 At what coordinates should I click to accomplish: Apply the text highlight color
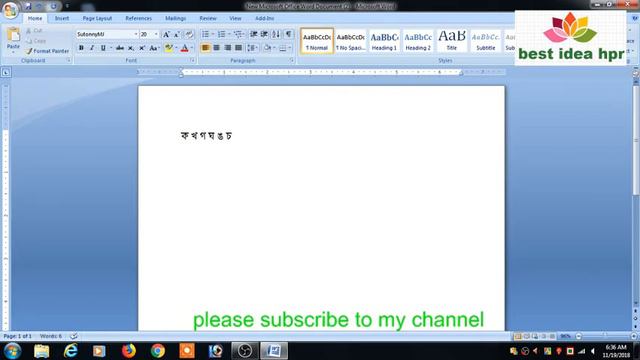(168, 48)
